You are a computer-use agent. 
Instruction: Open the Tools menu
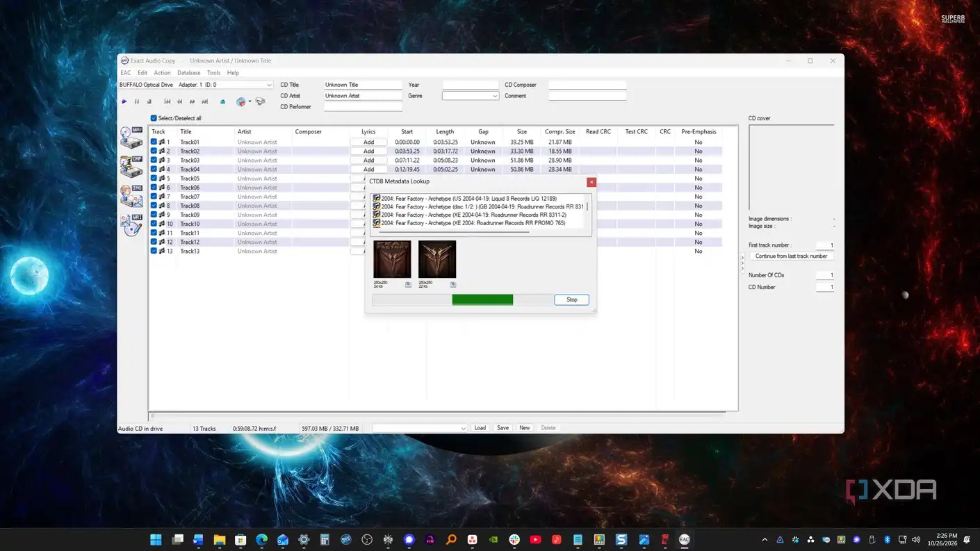[x=213, y=72]
